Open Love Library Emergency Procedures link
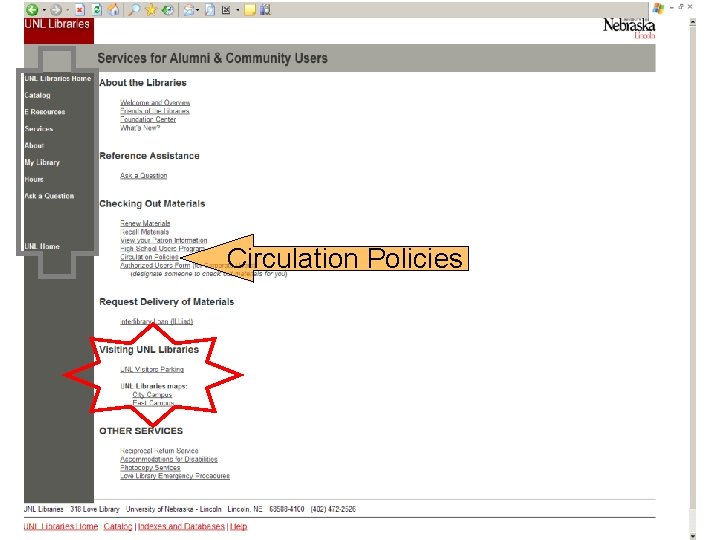The height and width of the screenshot is (540, 720). (x=175, y=475)
